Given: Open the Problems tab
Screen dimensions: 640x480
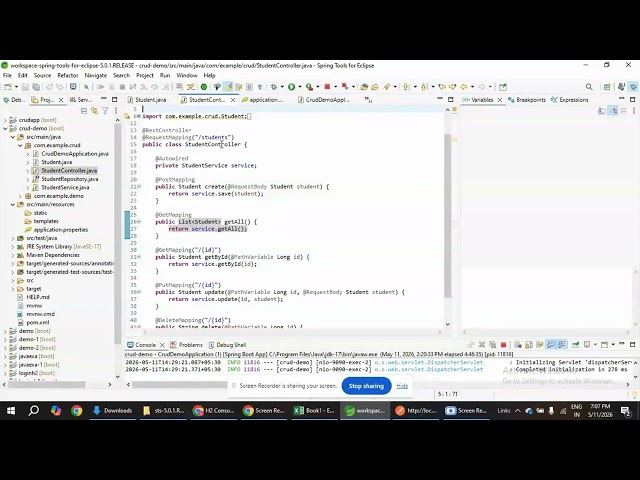Looking at the screenshot, I should click(x=187, y=345).
